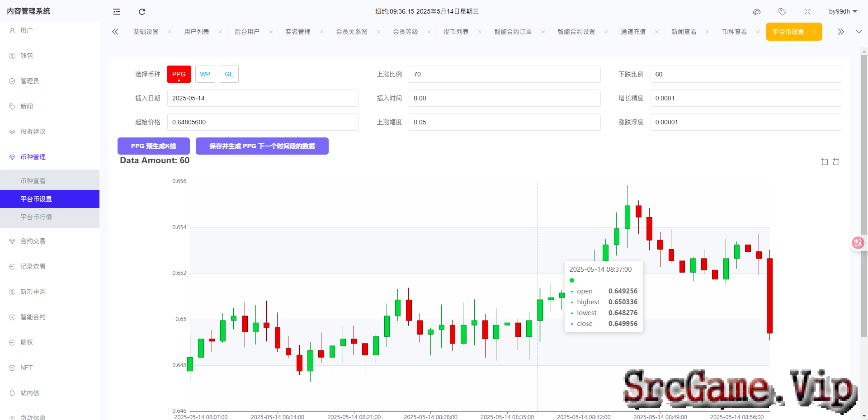868x420 pixels.
Task: Collapse the 币种管理 sidebar menu
Action: (50, 157)
